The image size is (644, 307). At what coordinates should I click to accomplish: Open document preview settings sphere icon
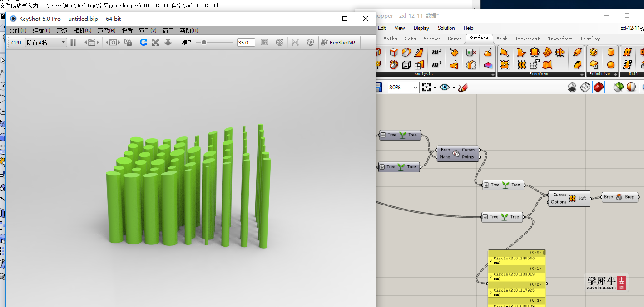(631, 87)
